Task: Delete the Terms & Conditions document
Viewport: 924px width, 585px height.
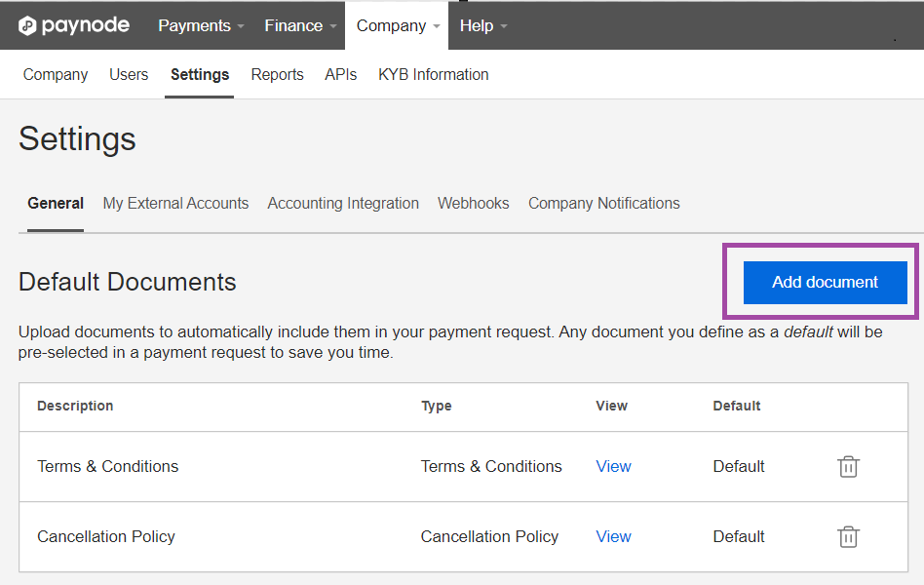Action: pos(848,467)
